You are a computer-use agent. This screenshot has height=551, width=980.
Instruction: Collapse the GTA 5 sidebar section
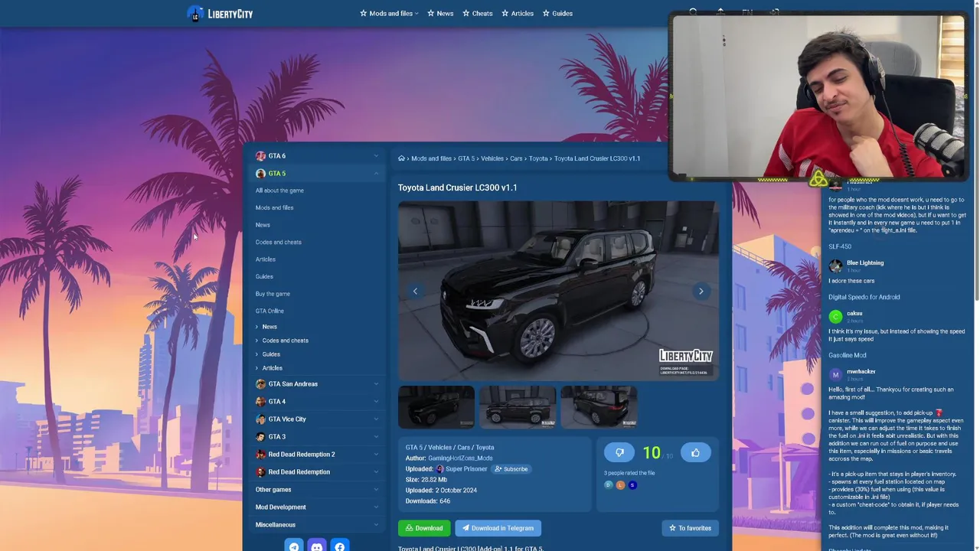pos(376,174)
